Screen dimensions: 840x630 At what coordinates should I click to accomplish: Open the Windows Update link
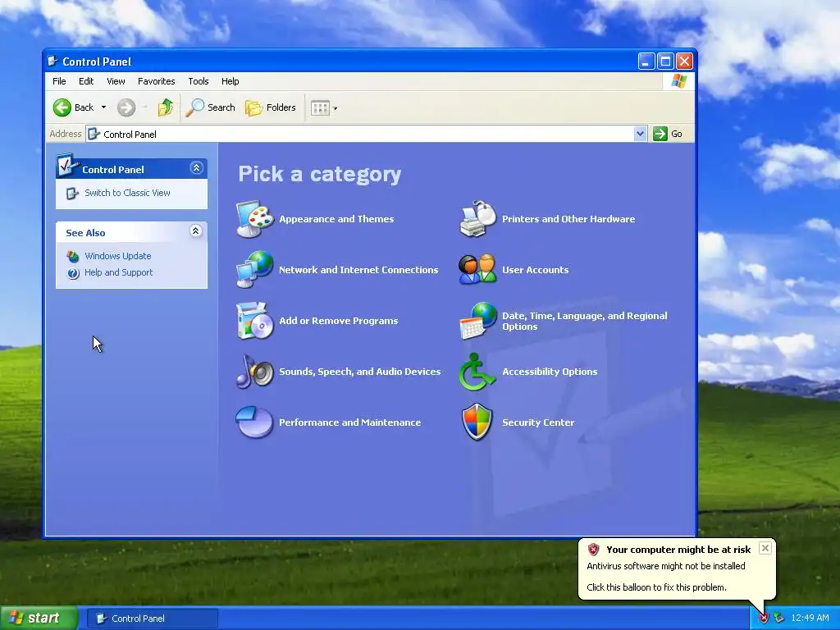[118, 256]
